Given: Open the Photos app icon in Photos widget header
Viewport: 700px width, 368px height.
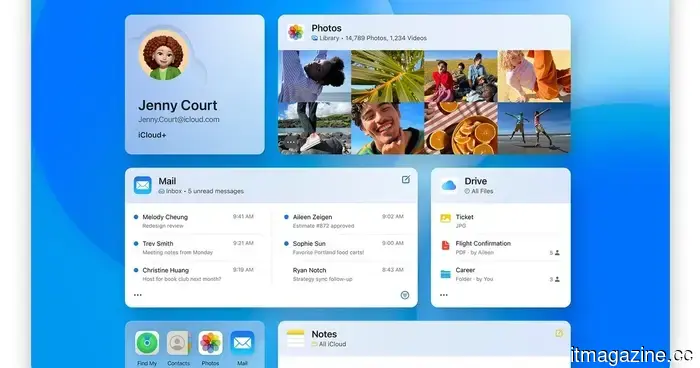Looking at the screenshot, I should [x=296, y=32].
